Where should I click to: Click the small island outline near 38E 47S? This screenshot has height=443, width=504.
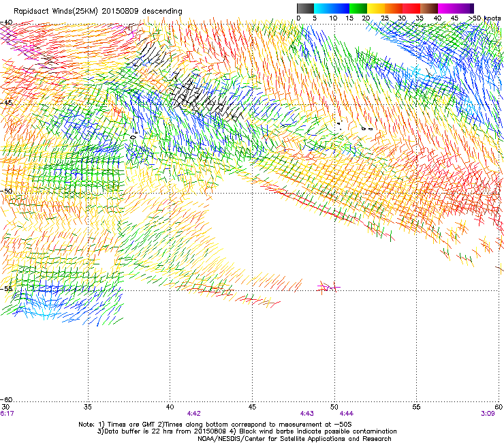[133, 137]
